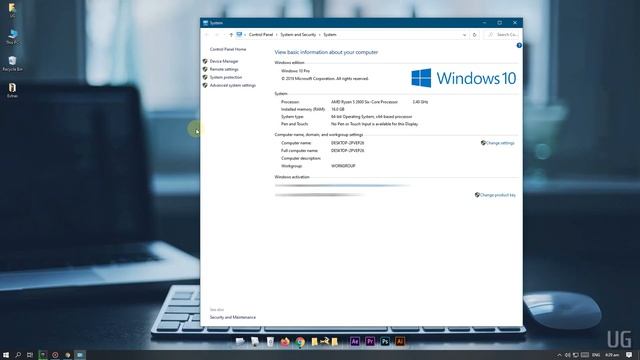Open address bar history dropdown
Image resolution: width=640 pixels, height=360 pixels.
point(464,35)
